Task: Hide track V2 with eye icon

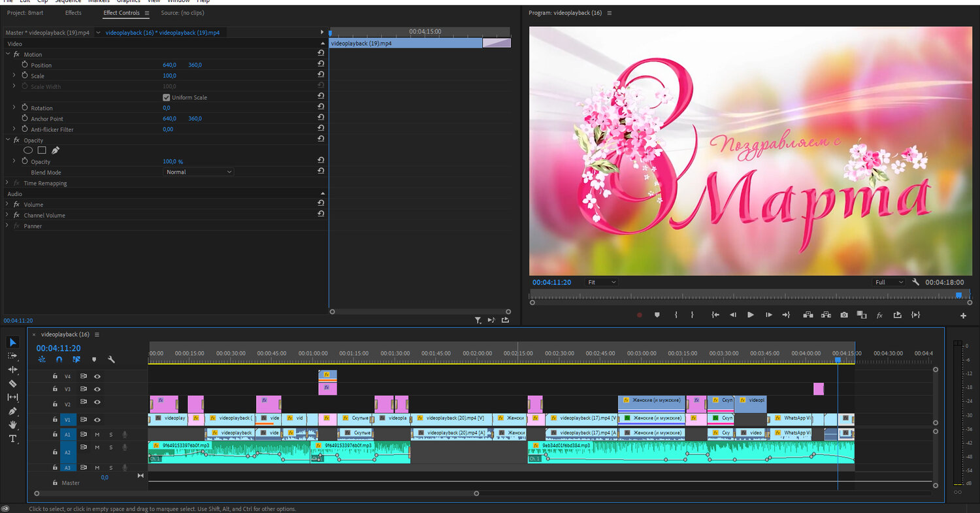Action: point(97,403)
